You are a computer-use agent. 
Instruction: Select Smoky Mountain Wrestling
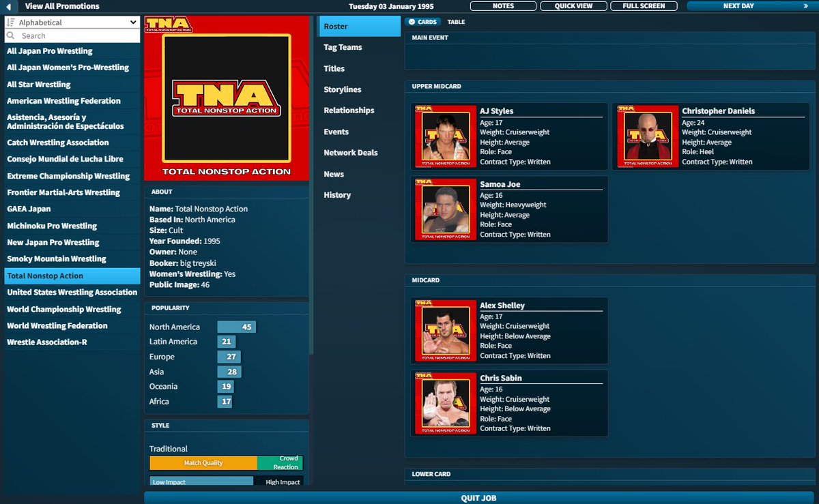click(x=72, y=258)
